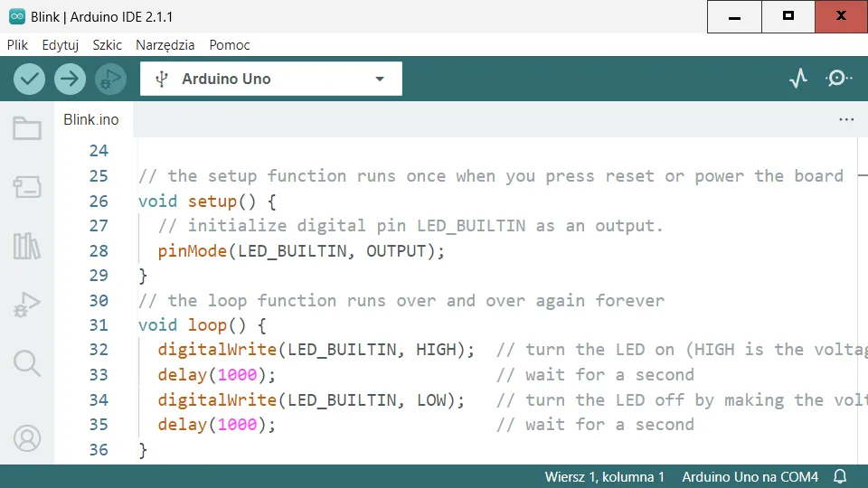Close the Arduino IDE window

click(842, 16)
